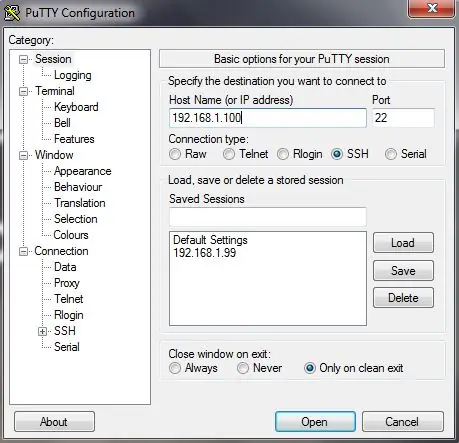Select the SSH connection type
This screenshot has height=443, width=459.
[337, 154]
